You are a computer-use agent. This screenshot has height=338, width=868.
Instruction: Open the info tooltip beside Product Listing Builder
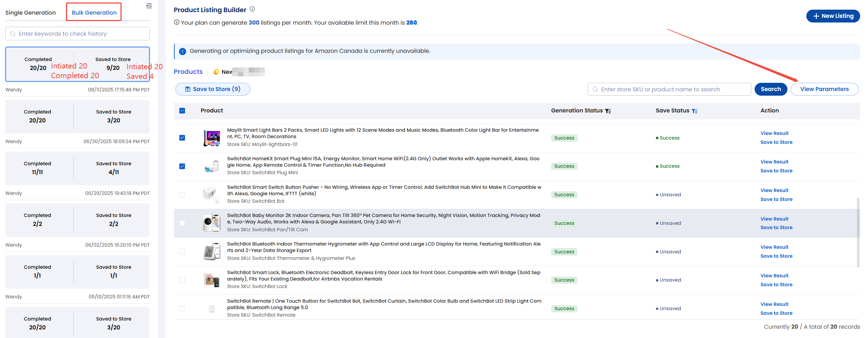pos(252,9)
